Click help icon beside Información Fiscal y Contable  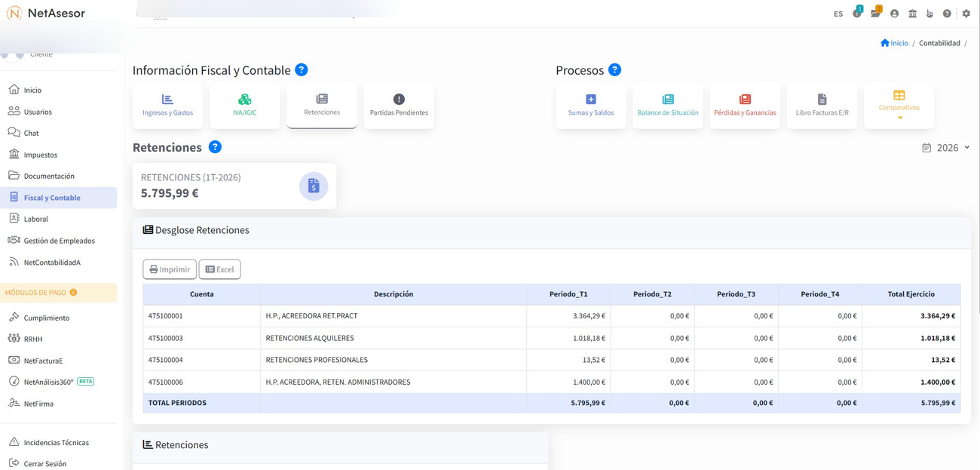click(302, 70)
